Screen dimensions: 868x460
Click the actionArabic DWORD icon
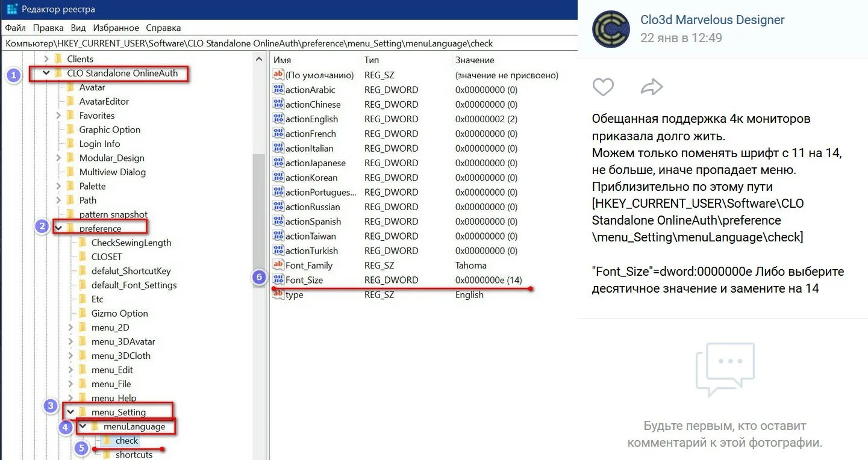(278, 90)
